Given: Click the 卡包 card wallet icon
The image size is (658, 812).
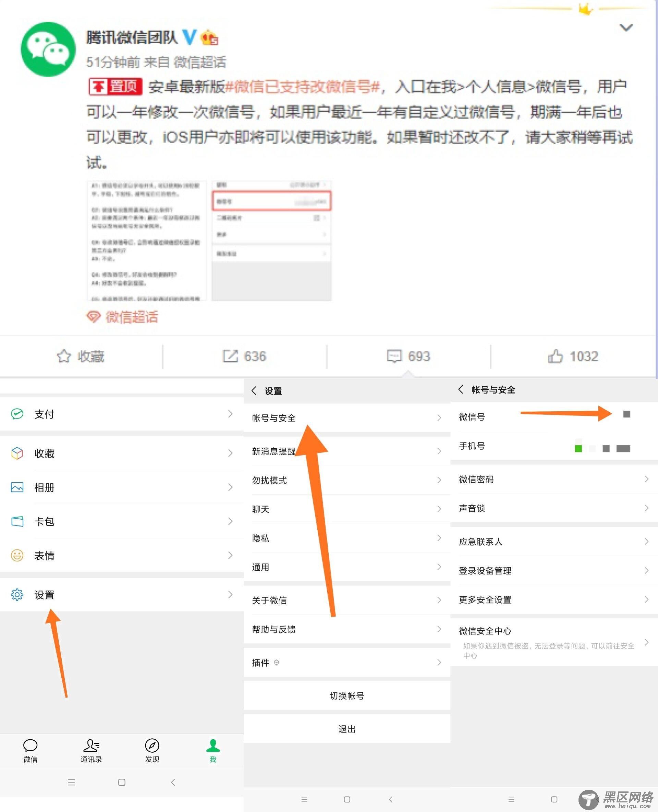Looking at the screenshot, I should pos(17,521).
